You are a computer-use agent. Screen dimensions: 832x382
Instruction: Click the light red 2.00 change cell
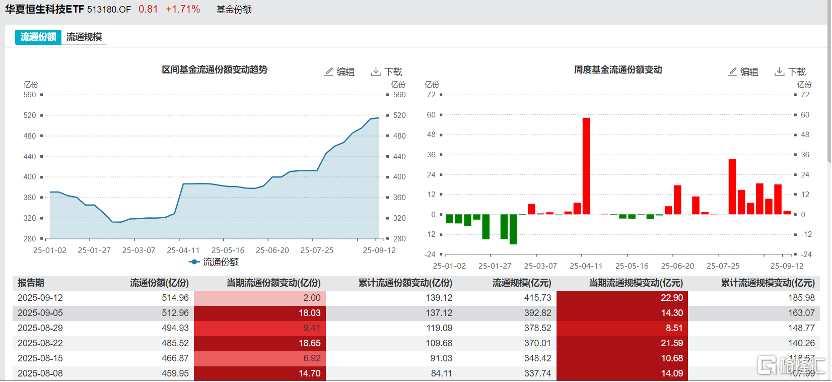260,298
